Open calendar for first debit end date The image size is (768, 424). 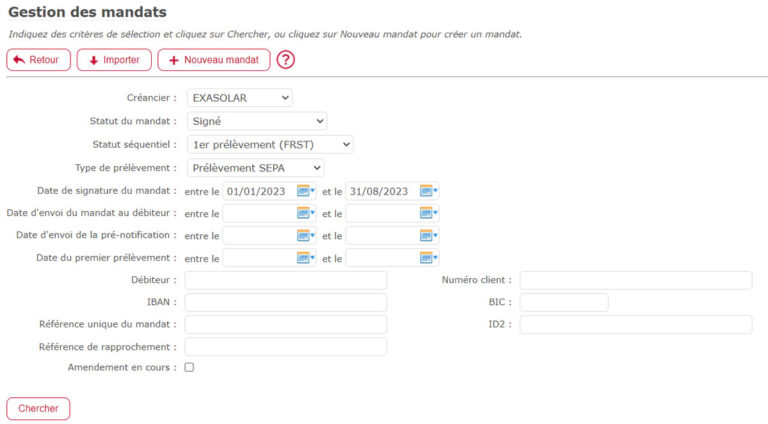coord(428,258)
